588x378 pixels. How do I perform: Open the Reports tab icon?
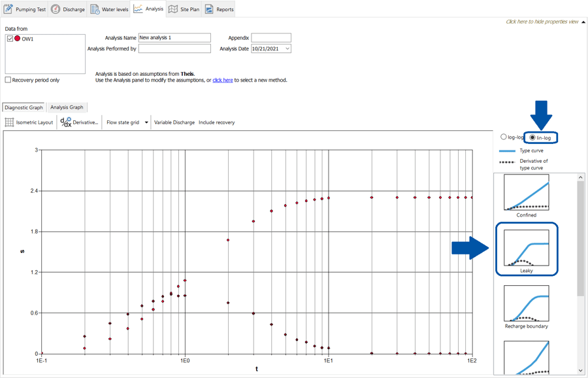coord(209,9)
